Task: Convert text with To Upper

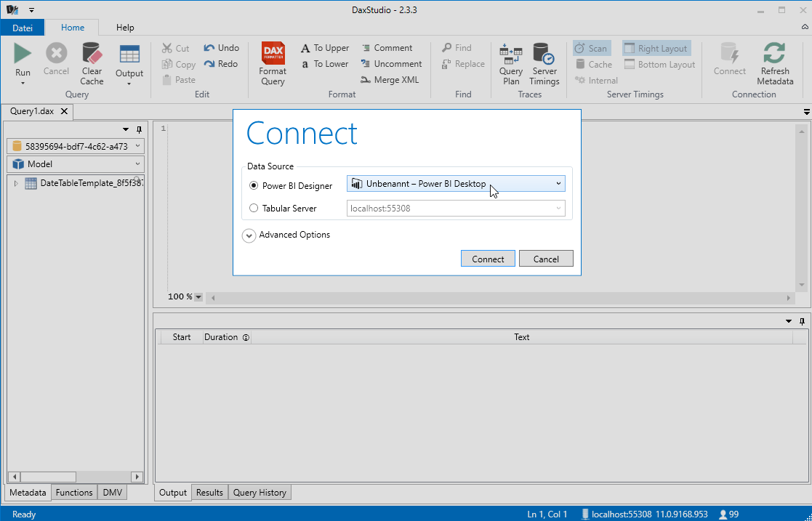Action: coord(325,48)
